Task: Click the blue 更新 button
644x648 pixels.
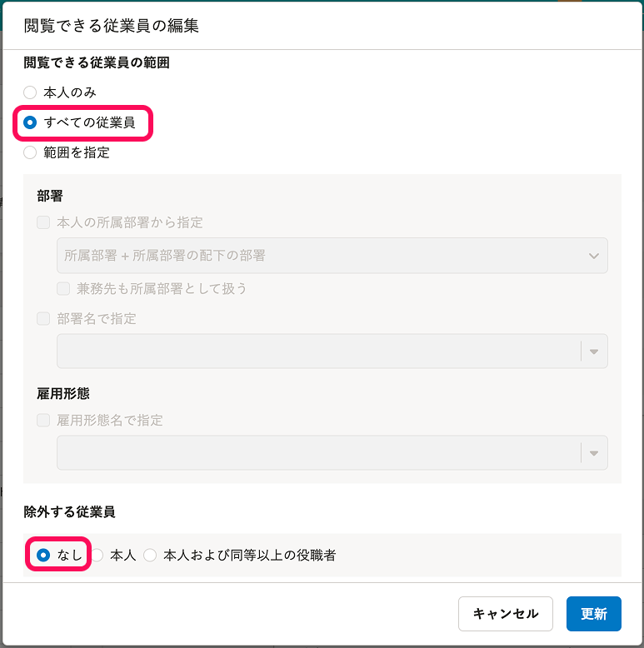Action: click(x=593, y=614)
